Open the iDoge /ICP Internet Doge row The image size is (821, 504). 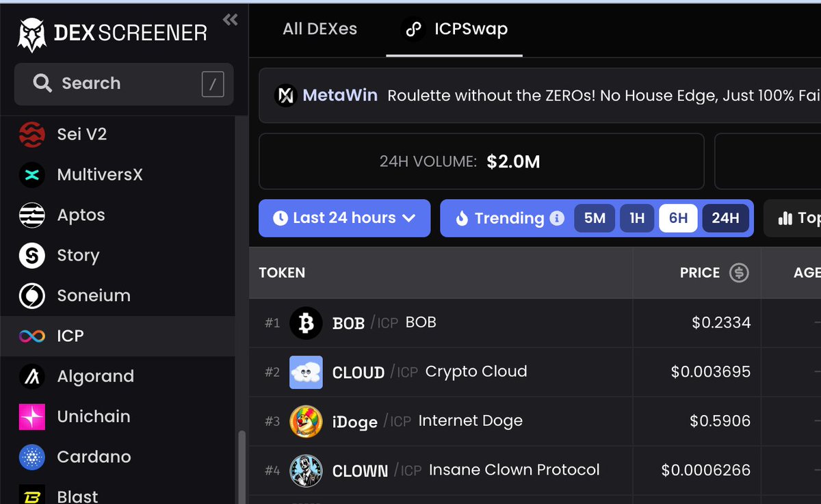coord(535,421)
